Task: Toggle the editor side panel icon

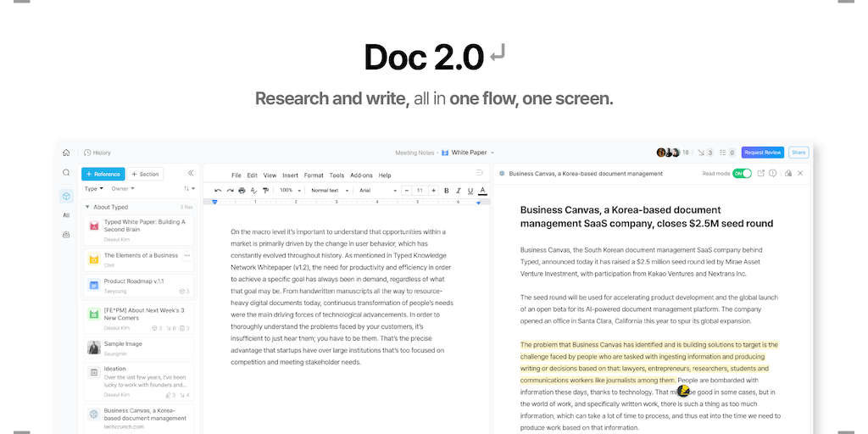Action: click(480, 173)
